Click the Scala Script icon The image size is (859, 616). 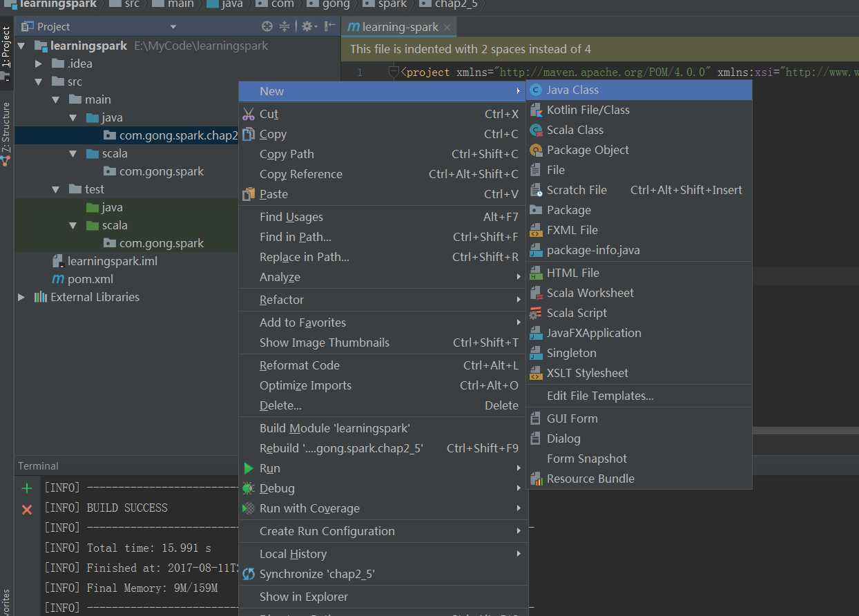coord(536,313)
